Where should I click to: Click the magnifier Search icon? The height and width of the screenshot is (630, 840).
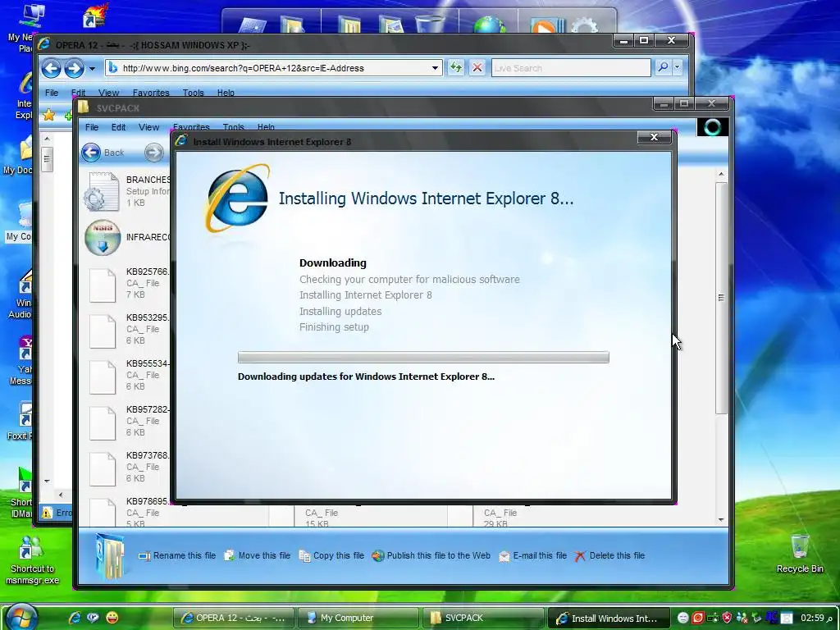pyautogui.click(x=663, y=67)
